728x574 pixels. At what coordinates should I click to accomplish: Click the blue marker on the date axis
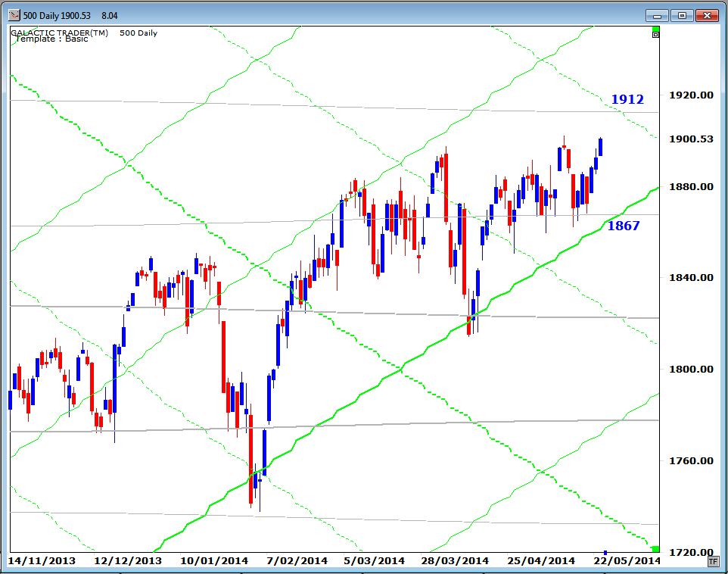605,552
